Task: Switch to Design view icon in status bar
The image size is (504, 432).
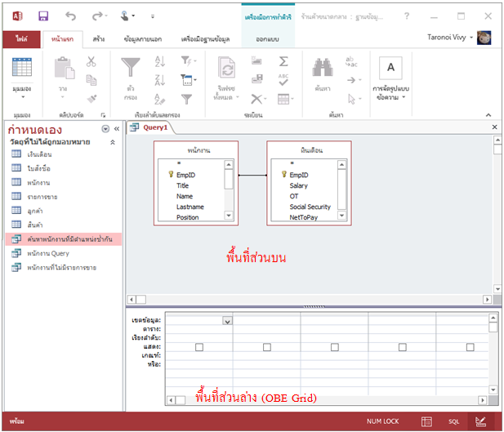Action: (x=480, y=421)
